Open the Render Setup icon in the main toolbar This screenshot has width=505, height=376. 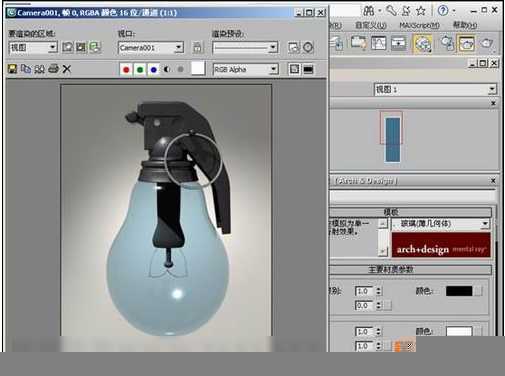tap(447, 43)
